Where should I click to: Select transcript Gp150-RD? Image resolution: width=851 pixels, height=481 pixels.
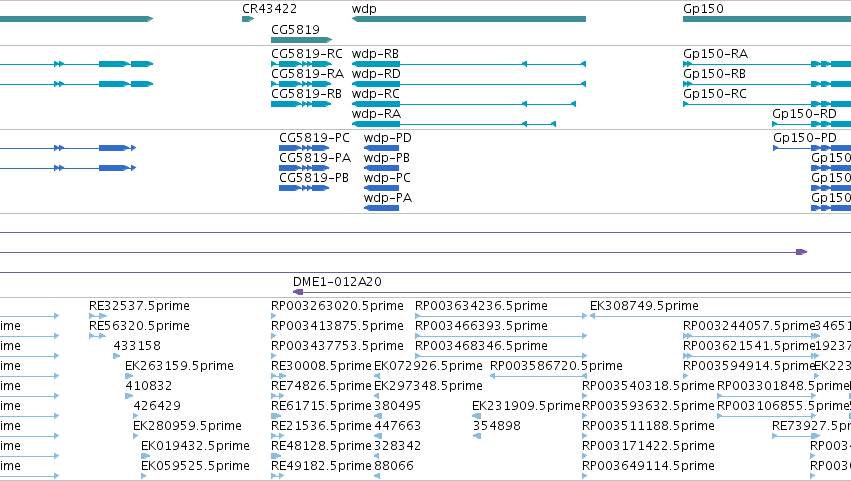pos(811,124)
